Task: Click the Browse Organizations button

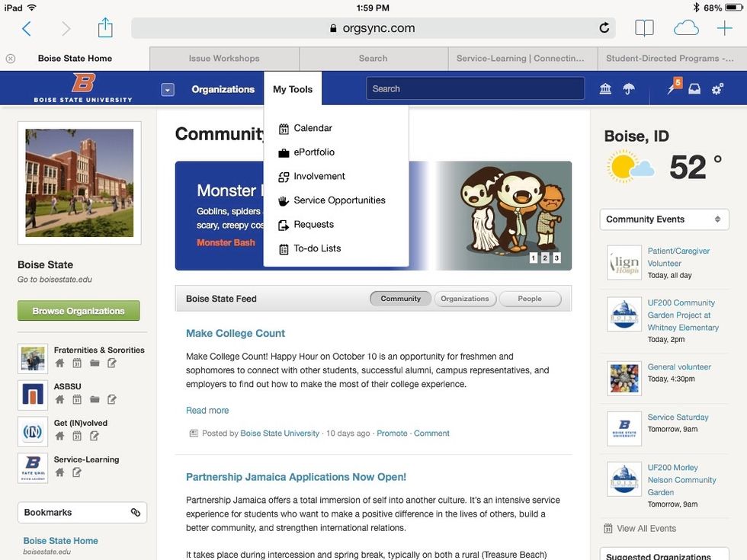Action: coord(79,311)
